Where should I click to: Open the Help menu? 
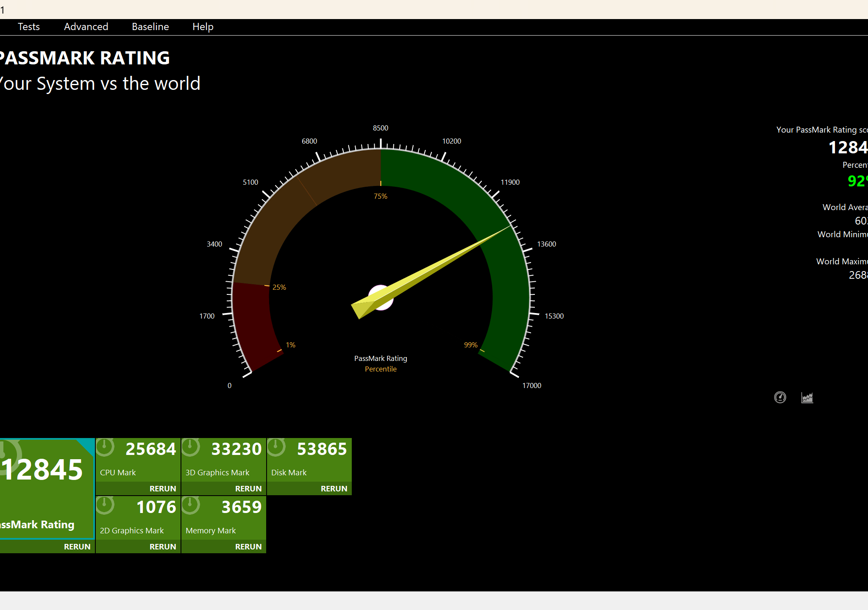point(203,27)
